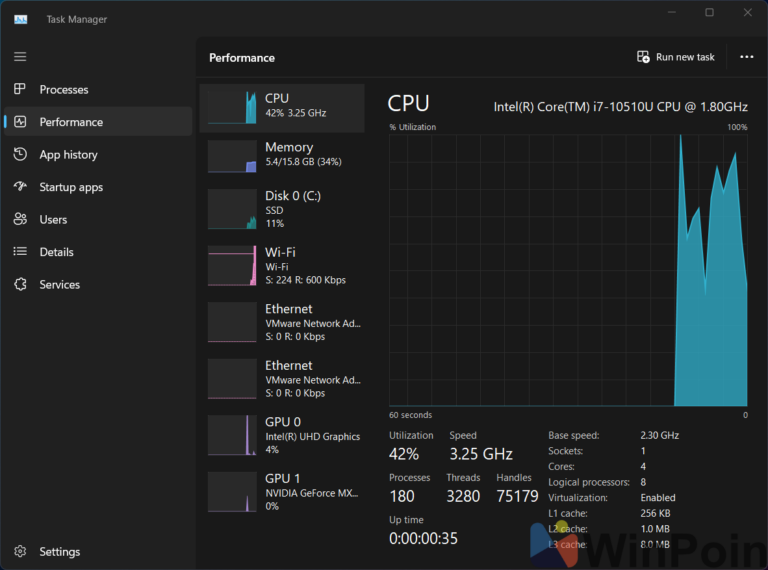Viewport: 768px width, 570px height.
Task: Open Settings using the gear icon
Action: coord(20,552)
